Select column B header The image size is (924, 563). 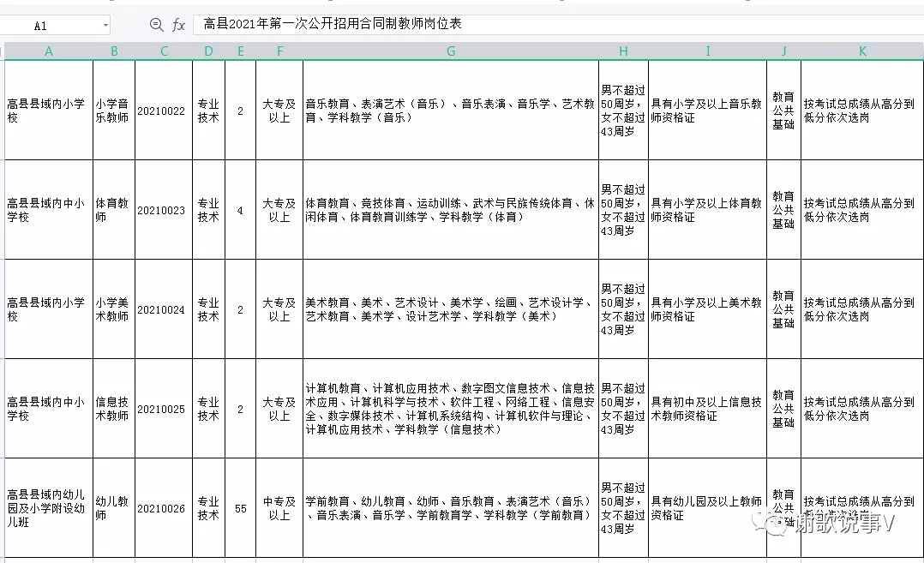[114, 51]
